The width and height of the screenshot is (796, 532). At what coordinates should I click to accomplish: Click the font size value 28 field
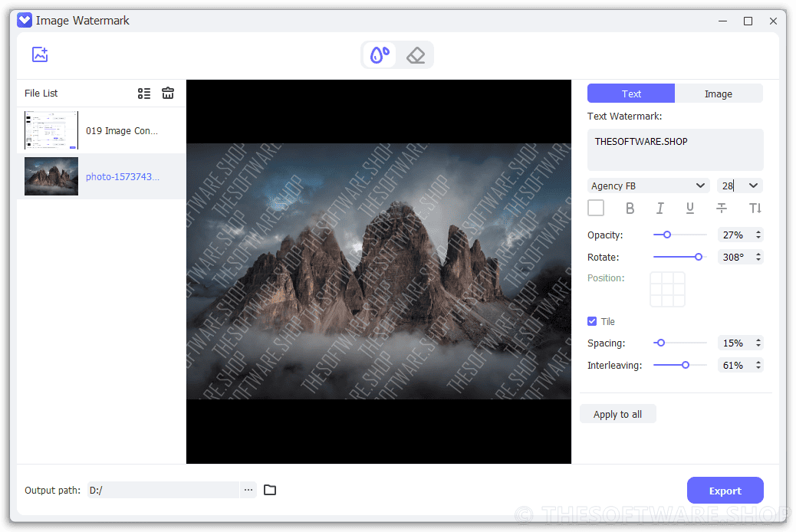[x=730, y=186]
